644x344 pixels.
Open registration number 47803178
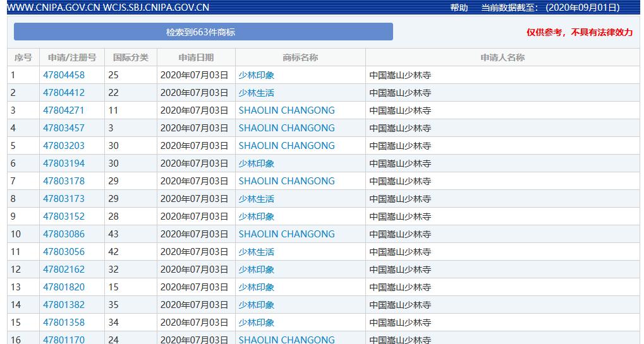tap(64, 181)
